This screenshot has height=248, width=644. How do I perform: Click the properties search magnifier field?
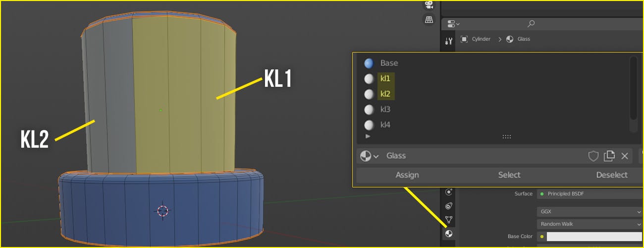pos(531,23)
